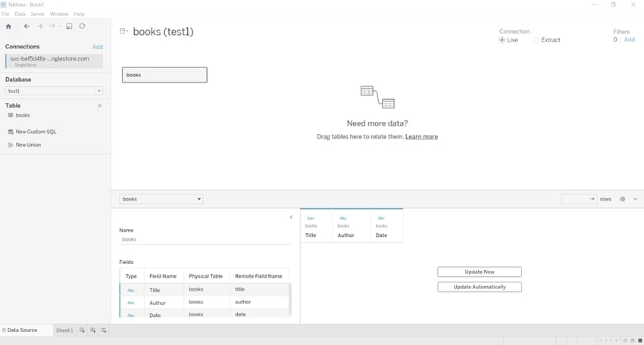Click the home start page icon

click(x=8, y=26)
